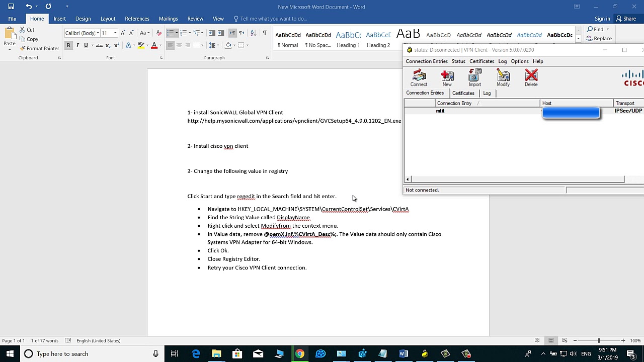This screenshot has width=644, height=362.
Task: Open the Insert ribbon tab
Action: point(59,19)
